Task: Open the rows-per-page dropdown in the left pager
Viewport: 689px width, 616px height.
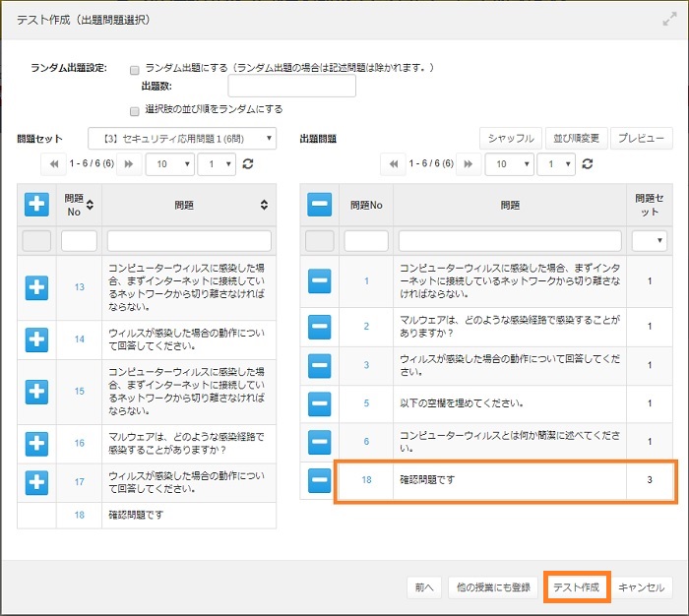Action: coord(168,164)
